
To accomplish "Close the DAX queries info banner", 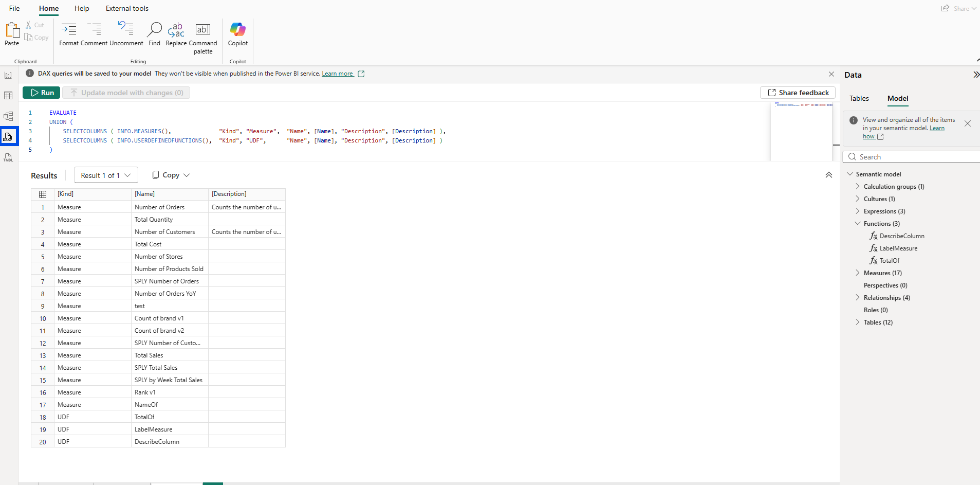I will [831, 74].
